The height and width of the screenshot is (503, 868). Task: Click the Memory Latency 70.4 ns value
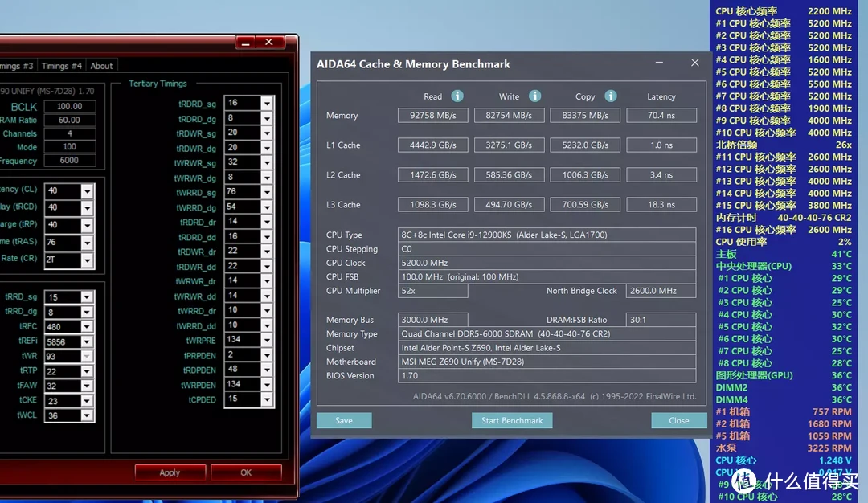click(661, 115)
